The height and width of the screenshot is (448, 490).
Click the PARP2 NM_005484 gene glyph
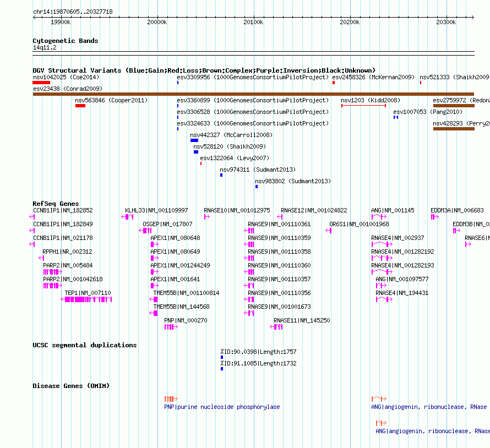(52, 272)
